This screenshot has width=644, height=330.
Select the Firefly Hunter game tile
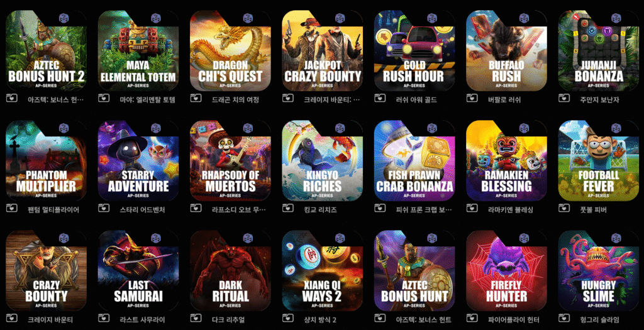507,270
